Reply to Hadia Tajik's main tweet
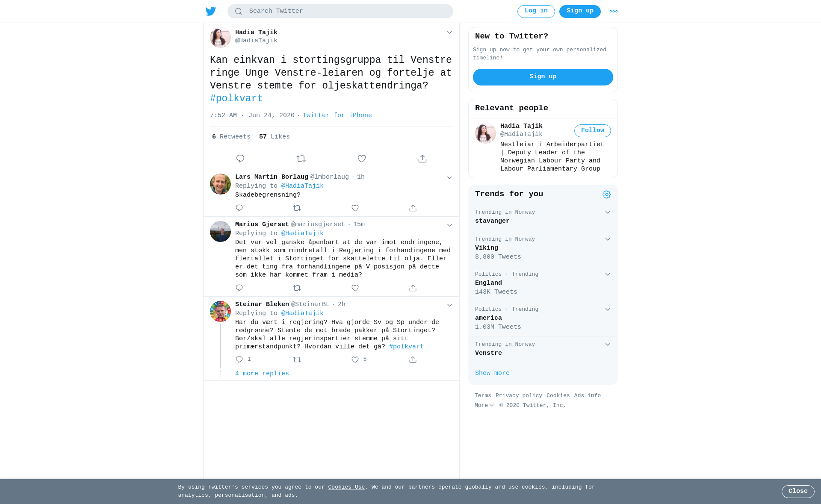The width and height of the screenshot is (821, 504). (240, 159)
